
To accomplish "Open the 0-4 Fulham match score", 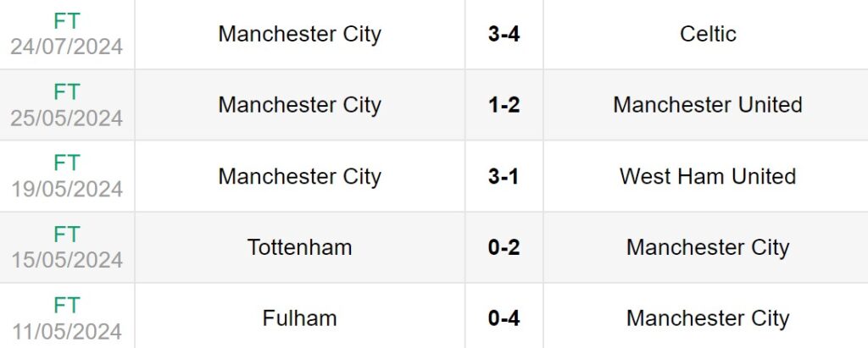I will (x=504, y=318).
